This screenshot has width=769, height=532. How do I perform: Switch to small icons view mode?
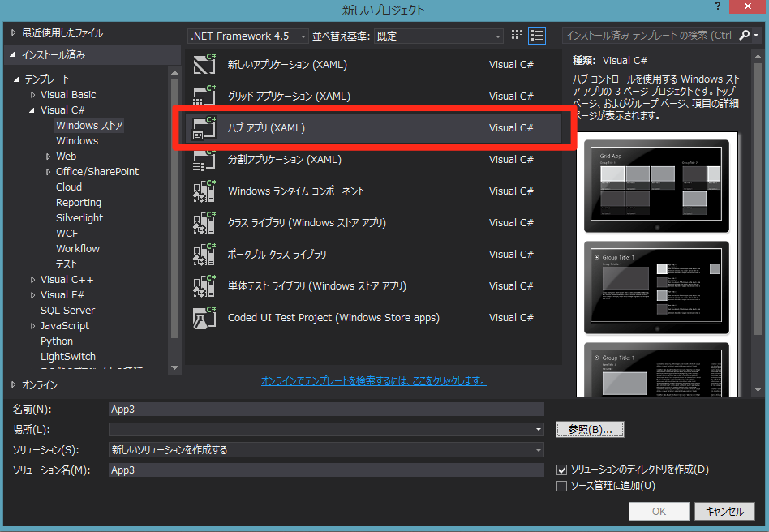pos(518,36)
